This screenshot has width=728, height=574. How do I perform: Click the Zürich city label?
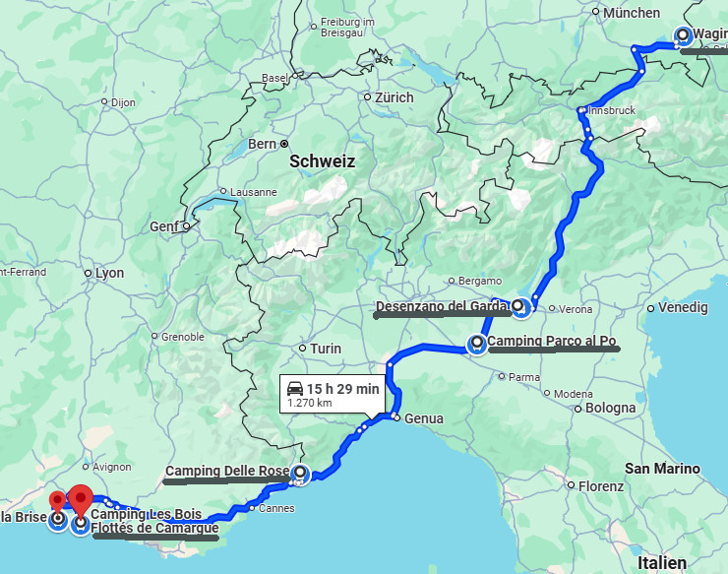pos(394,97)
